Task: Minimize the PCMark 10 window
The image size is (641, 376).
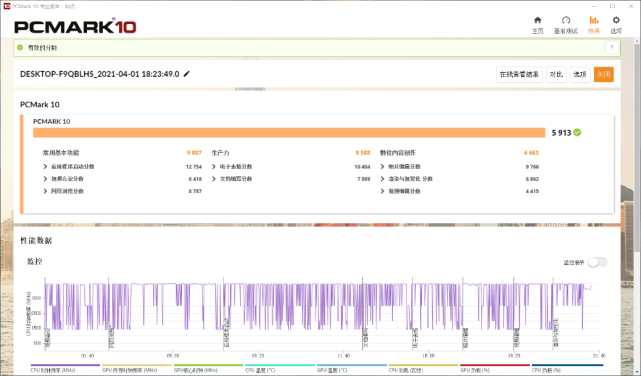Action: (594, 6)
